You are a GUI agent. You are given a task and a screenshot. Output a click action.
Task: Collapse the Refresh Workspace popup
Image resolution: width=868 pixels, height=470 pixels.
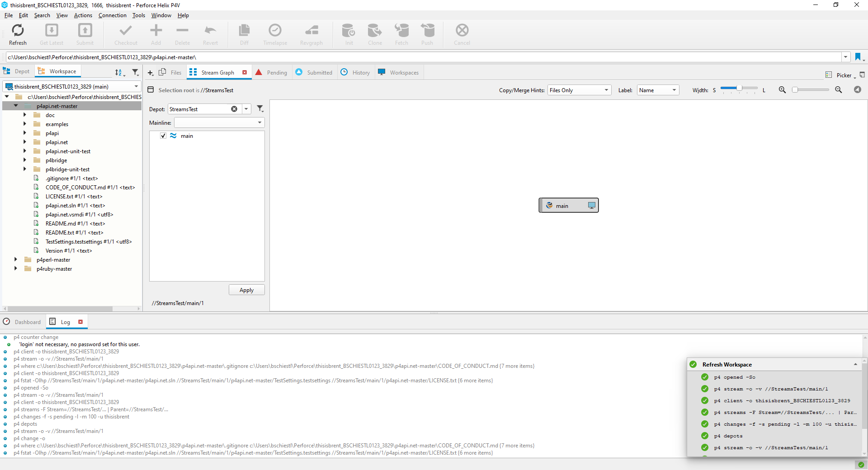[x=855, y=364]
